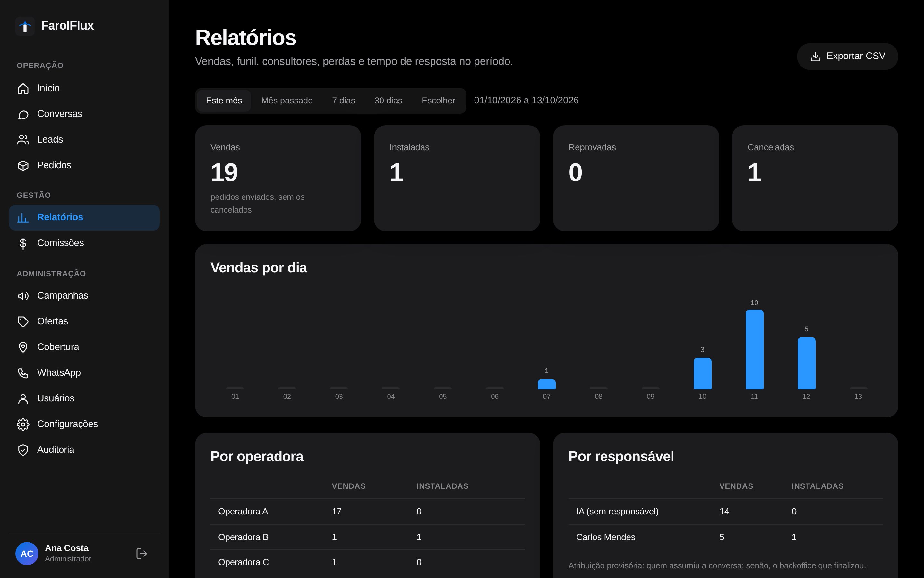Click the day 10 sales bar
This screenshot has height=578, width=924.
pyautogui.click(x=702, y=373)
